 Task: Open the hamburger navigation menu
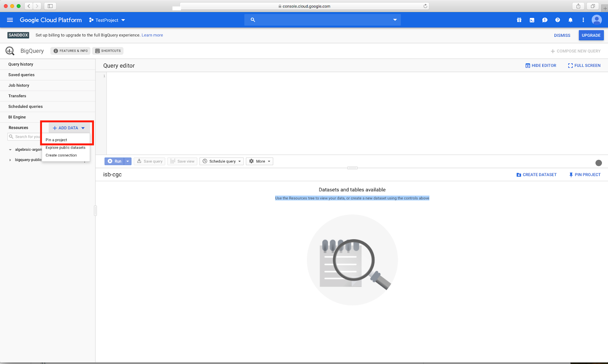click(x=10, y=20)
